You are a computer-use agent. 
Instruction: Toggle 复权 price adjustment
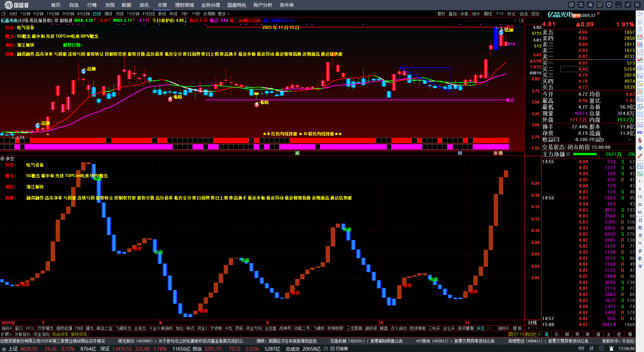[x=441, y=14]
